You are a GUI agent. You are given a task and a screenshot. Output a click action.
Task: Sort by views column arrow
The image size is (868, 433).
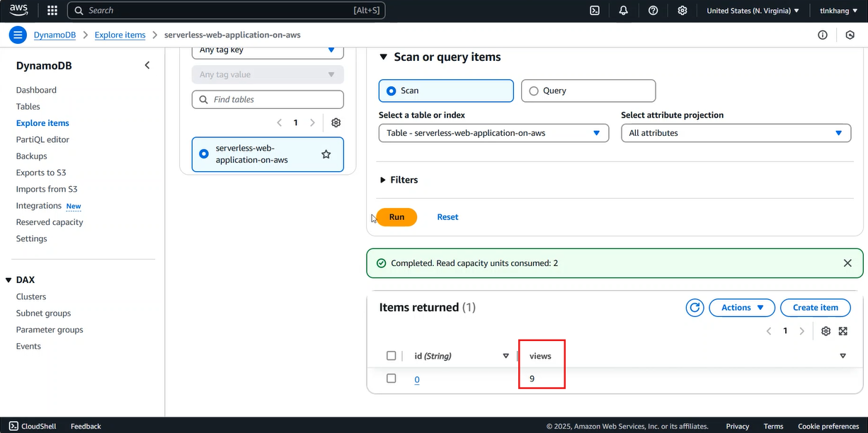coord(843,355)
